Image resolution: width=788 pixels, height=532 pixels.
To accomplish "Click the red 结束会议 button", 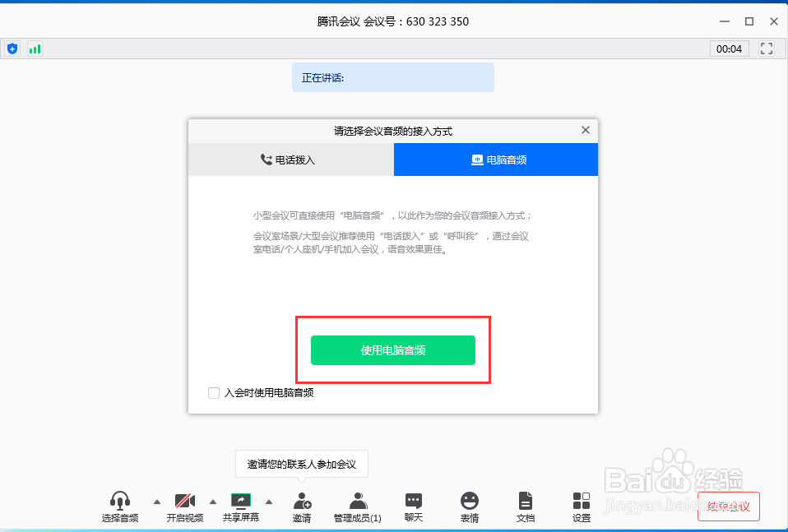I will tap(728, 507).
